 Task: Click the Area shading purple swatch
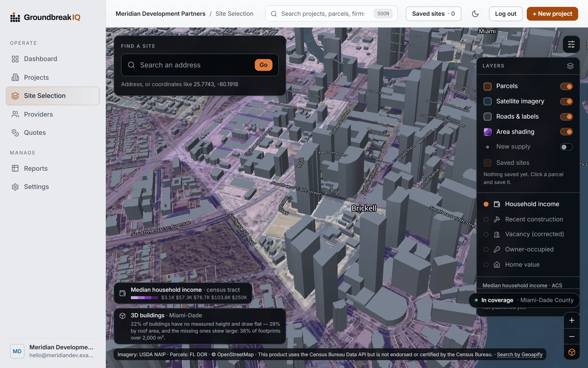[x=487, y=132]
